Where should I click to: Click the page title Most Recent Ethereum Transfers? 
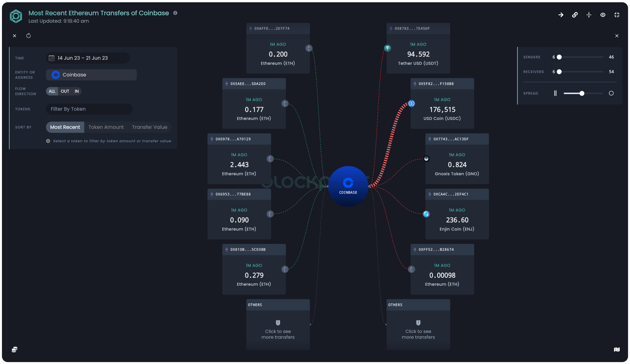coord(99,13)
